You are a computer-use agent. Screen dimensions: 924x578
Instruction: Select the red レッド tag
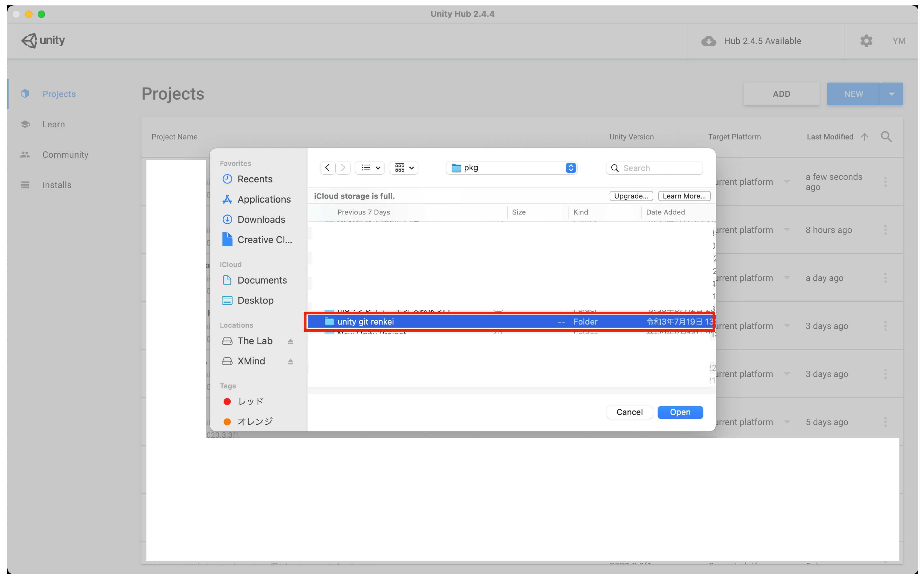[x=250, y=402]
